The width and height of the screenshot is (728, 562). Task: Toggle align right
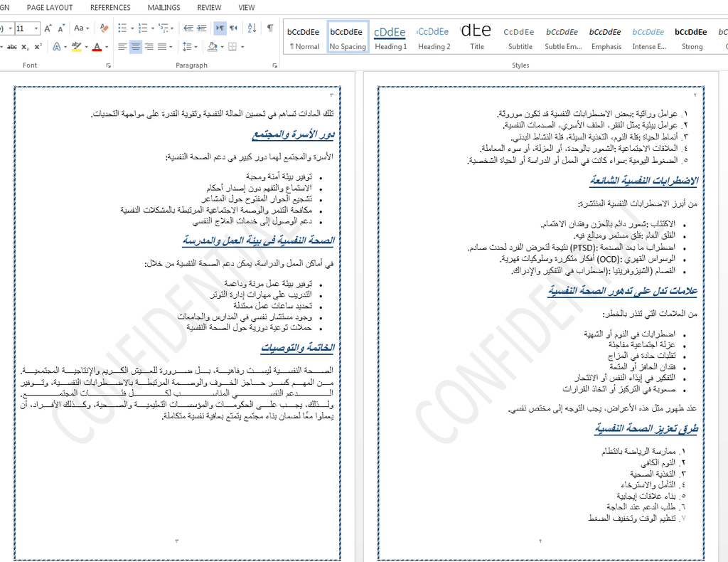click(149, 46)
